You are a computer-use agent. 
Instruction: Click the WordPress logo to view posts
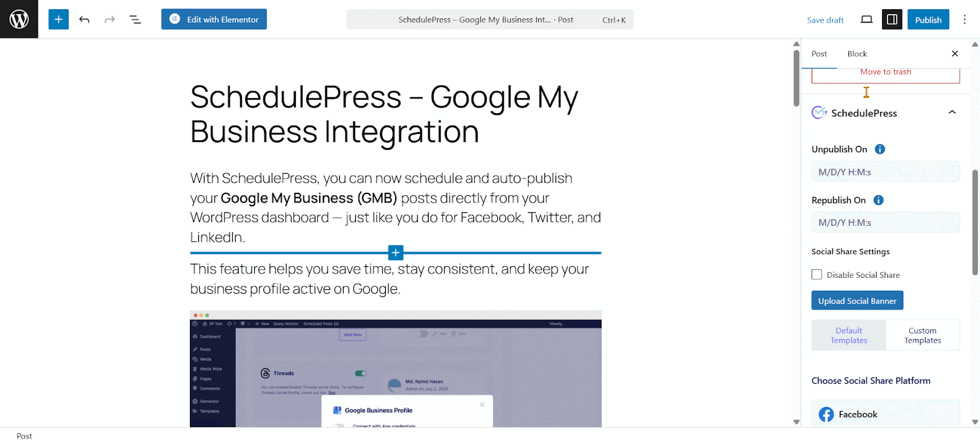coord(19,19)
